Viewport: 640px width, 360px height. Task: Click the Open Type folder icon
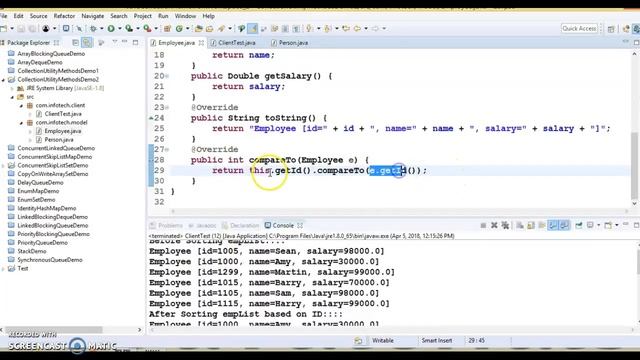point(199,29)
